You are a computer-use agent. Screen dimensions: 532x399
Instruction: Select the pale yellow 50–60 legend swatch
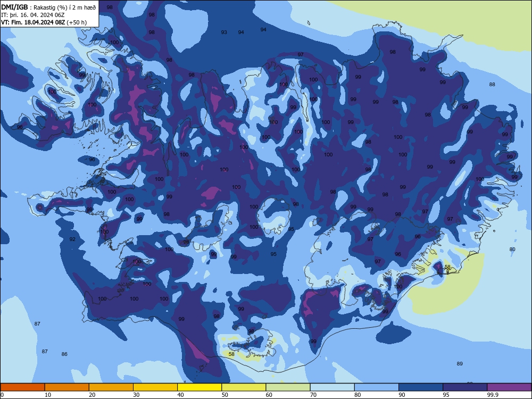(244, 387)
